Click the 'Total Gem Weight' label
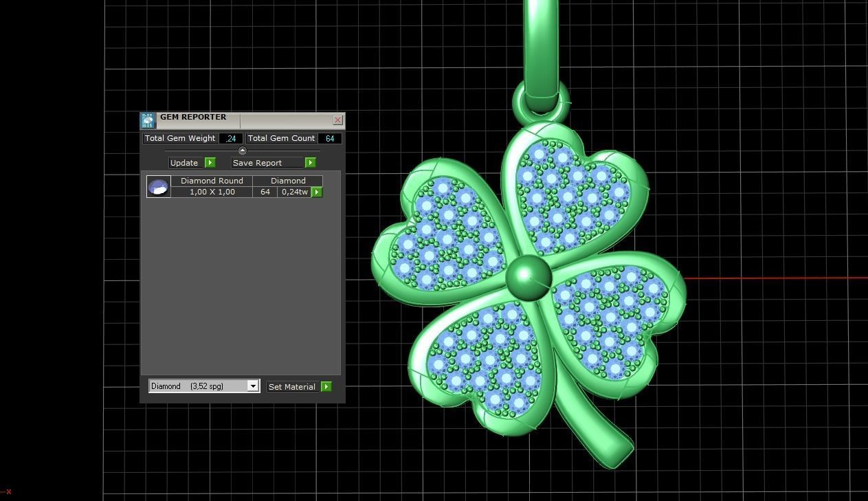 (180, 138)
